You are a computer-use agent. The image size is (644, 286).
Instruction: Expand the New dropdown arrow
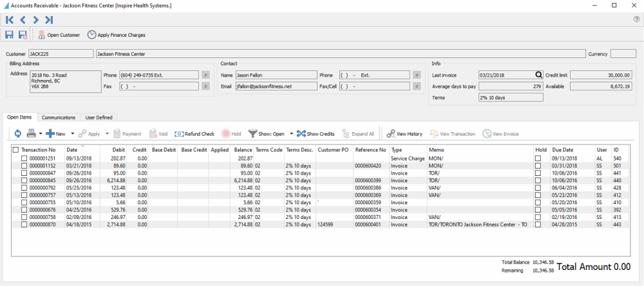tap(72, 134)
